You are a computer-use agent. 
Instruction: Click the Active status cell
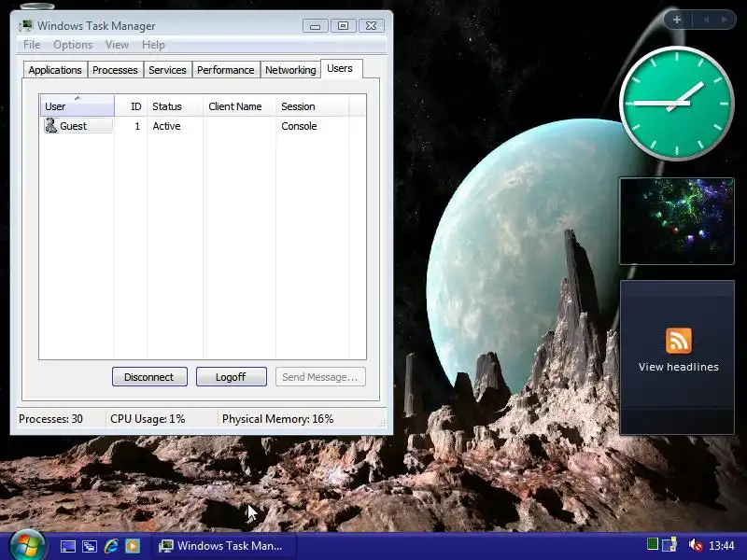coord(166,126)
